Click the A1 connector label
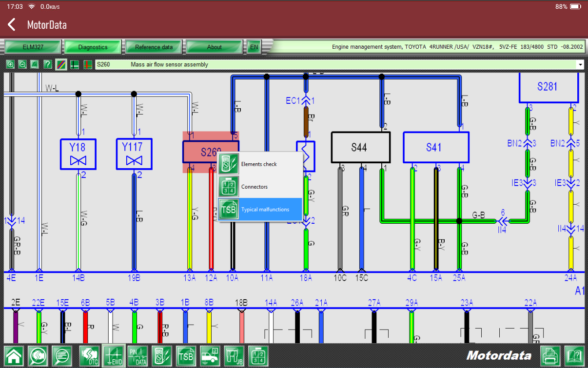The width and height of the screenshot is (588, 368). pyautogui.click(x=580, y=291)
